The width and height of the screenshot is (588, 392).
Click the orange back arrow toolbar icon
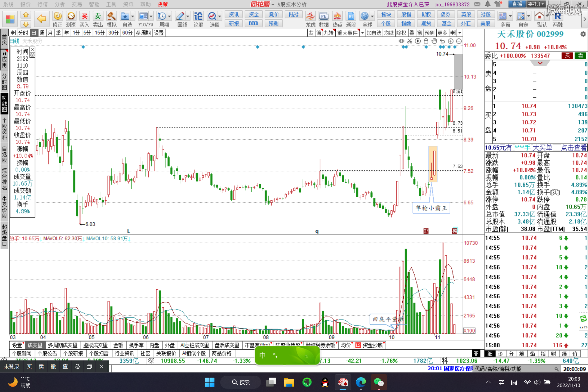pos(41,19)
